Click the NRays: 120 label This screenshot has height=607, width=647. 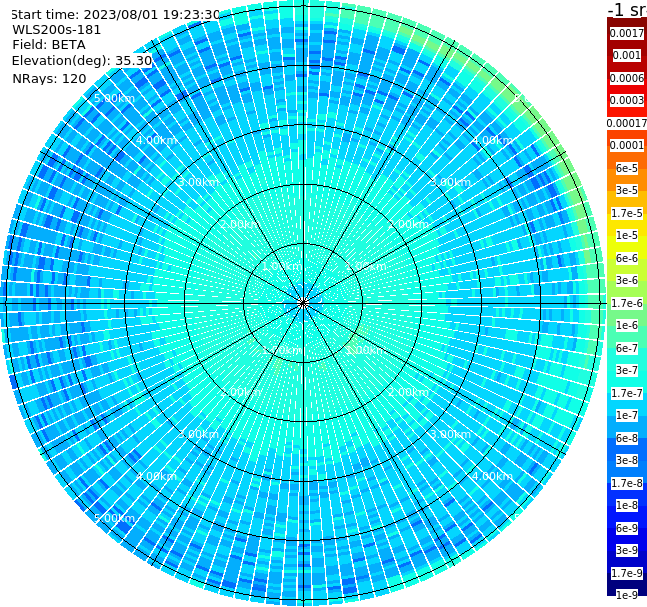tap(49, 78)
